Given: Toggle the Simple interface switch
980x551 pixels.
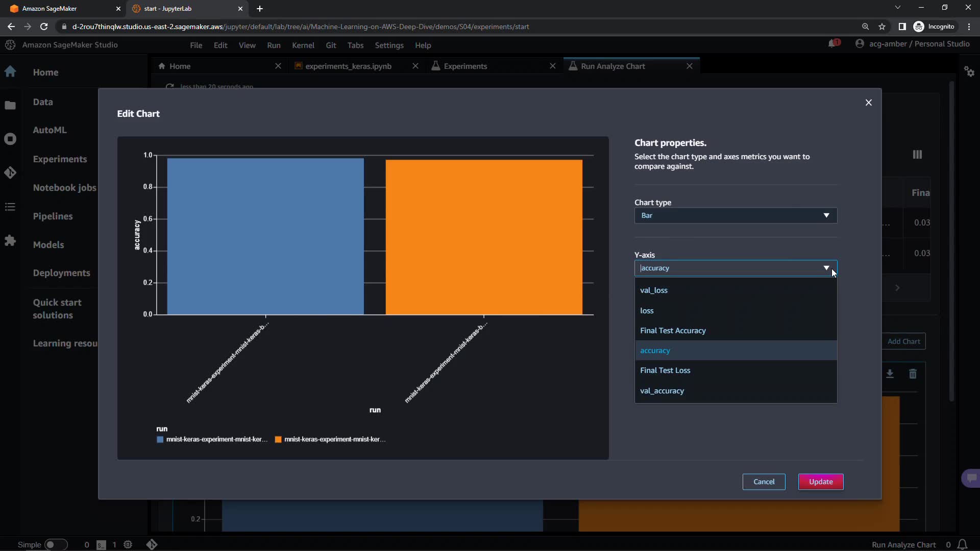Looking at the screenshot, I should [56, 544].
